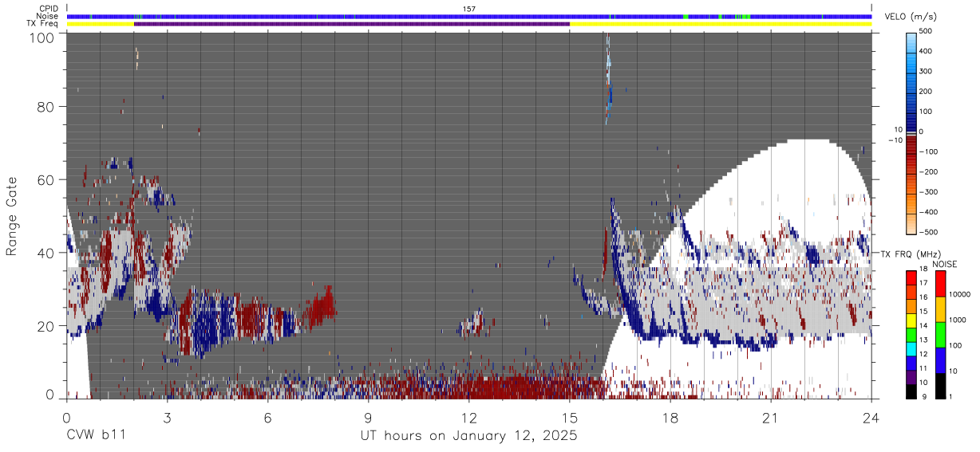Click the purple segment of TX Freq strip
Image resolution: width=980 pixels, height=452 pixels.
coord(352,24)
